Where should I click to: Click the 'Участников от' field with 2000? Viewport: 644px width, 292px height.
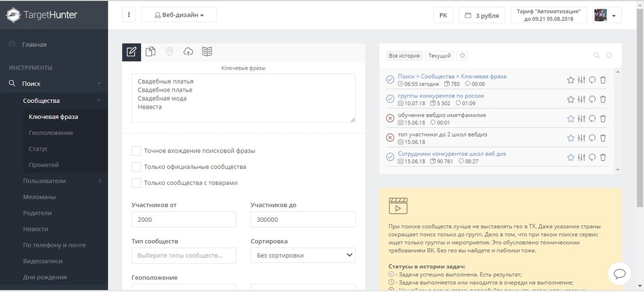click(x=184, y=220)
